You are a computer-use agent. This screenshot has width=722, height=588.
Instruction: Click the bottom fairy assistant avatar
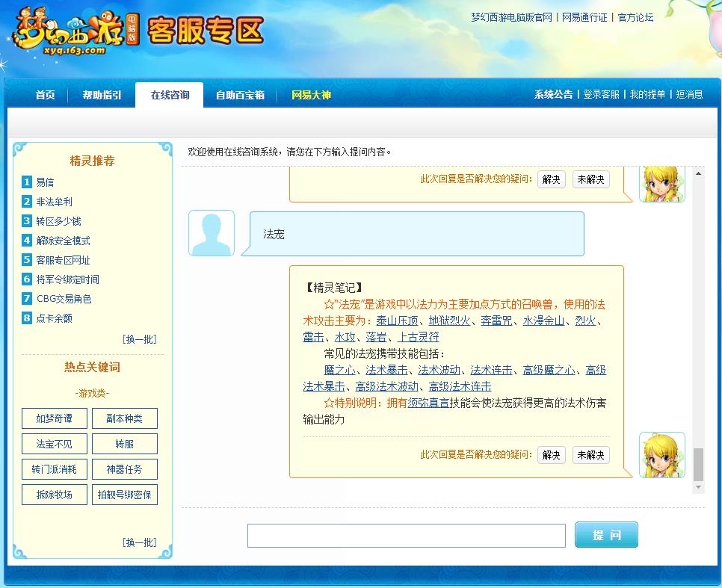click(x=661, y=454)
